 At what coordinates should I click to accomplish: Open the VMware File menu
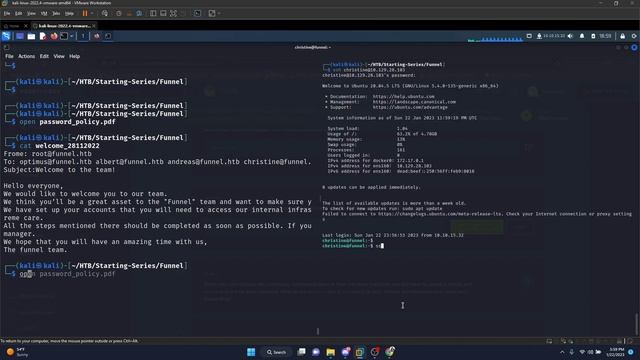tap(7, 13)
